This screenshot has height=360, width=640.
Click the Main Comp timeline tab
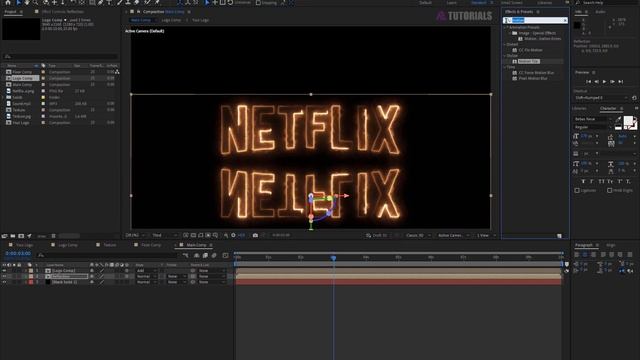pyautogui.click(x=196, y=245)
